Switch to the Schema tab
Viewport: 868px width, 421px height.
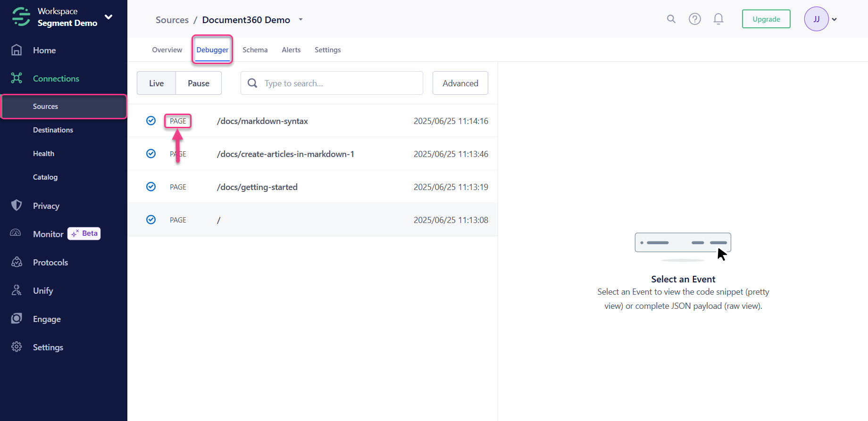tap(255, 50)
